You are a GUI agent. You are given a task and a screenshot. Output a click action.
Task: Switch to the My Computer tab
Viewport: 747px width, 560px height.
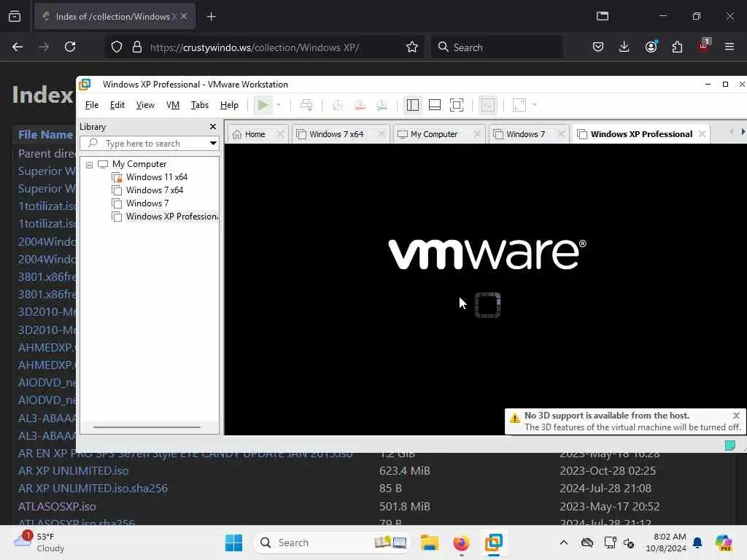[x=433, y=134]
